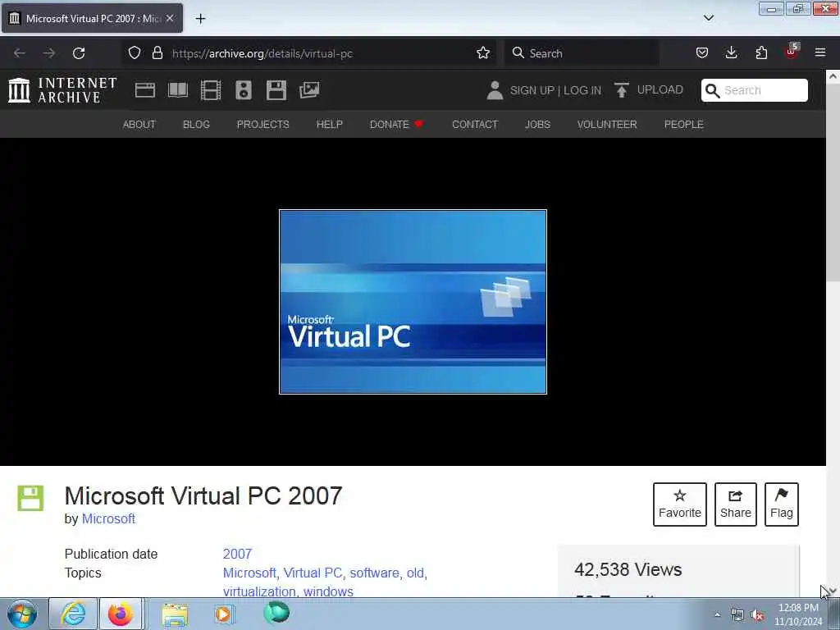Screen dimensions: 840x630
Task: Open the Web (Wayback) media icon
Action: click(144, 90)
